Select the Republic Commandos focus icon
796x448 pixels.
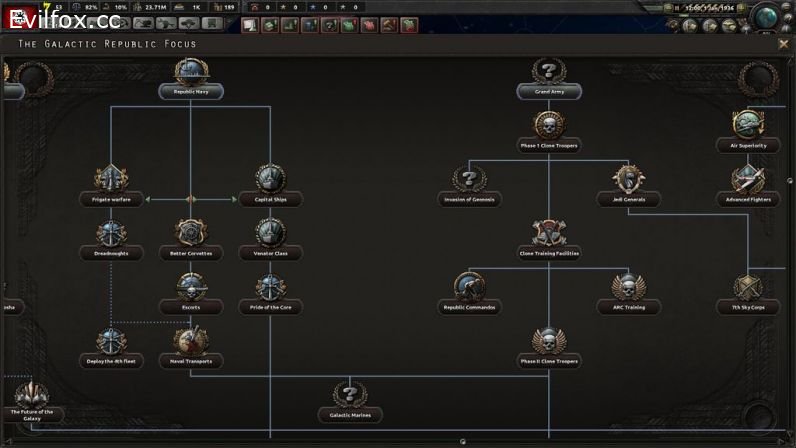pos(469,288)
